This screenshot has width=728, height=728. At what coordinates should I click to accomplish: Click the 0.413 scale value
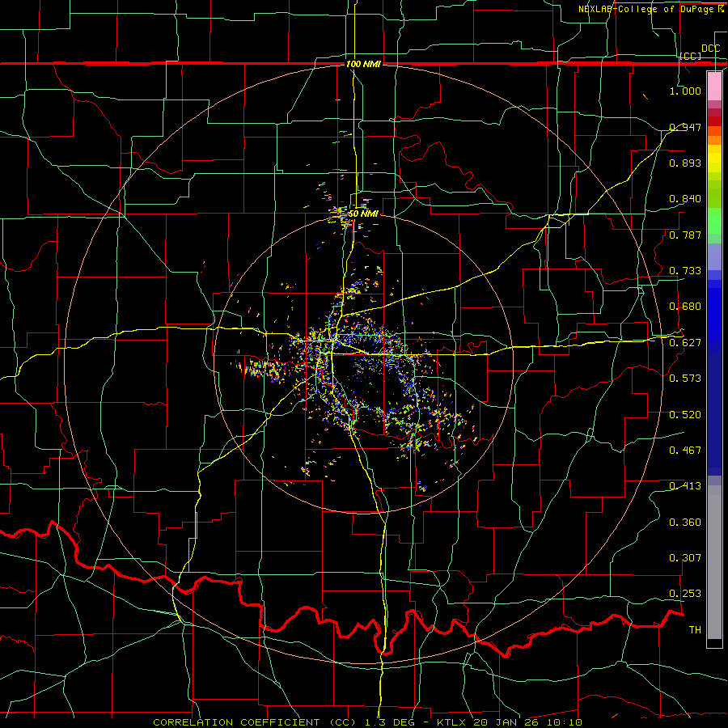685,486
